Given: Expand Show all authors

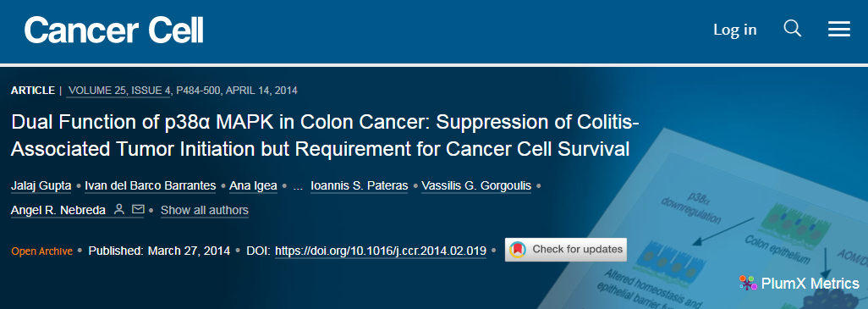Looking at the screenshot, I should (x=204, y=211).
